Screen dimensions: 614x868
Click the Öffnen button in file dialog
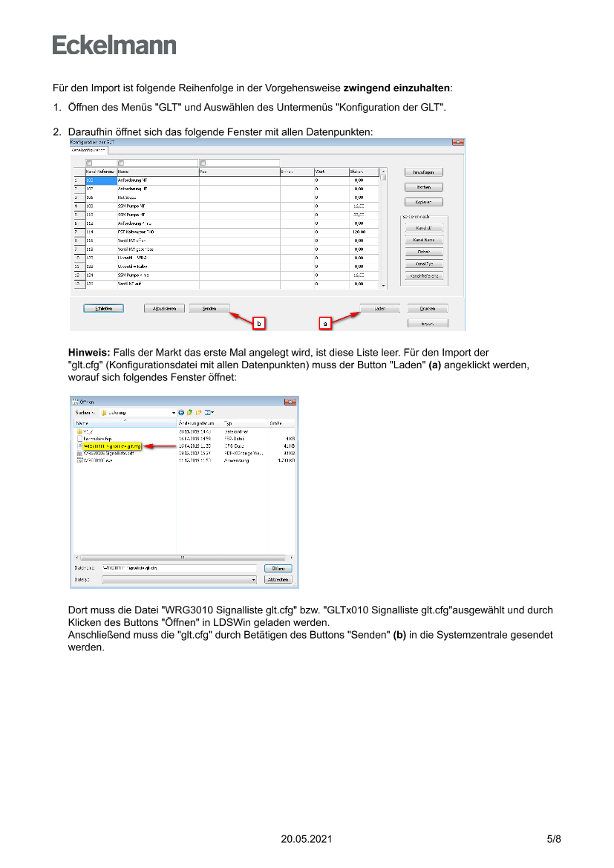pos(278,568)
